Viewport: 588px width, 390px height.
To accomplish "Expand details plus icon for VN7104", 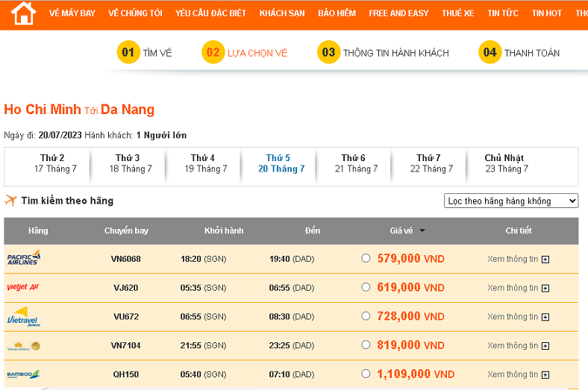I will click(x=545, y=346).
